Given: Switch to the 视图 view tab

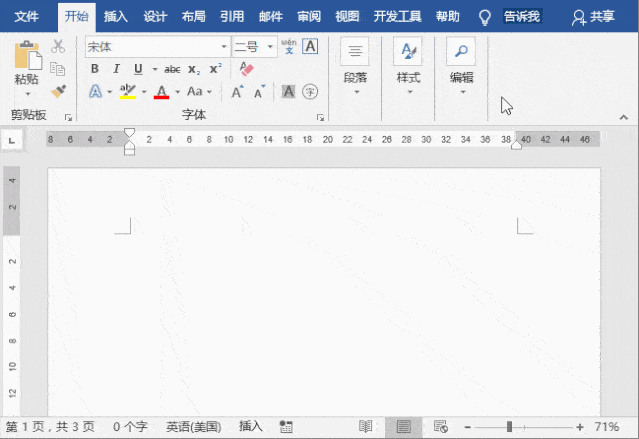Looking at the screenshot, I should coord(347,17).
